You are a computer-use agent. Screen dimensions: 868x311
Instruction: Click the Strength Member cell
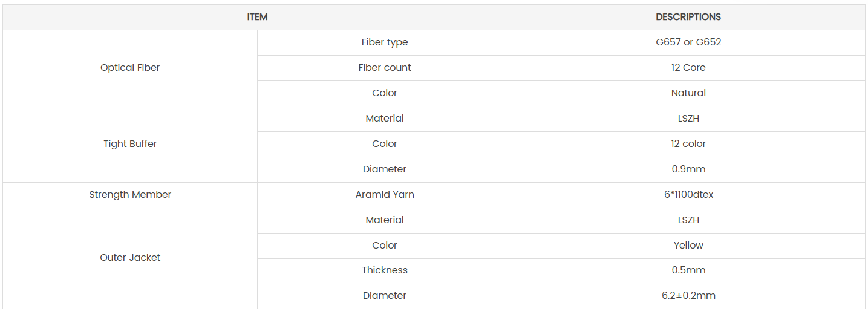pos(130,195)
